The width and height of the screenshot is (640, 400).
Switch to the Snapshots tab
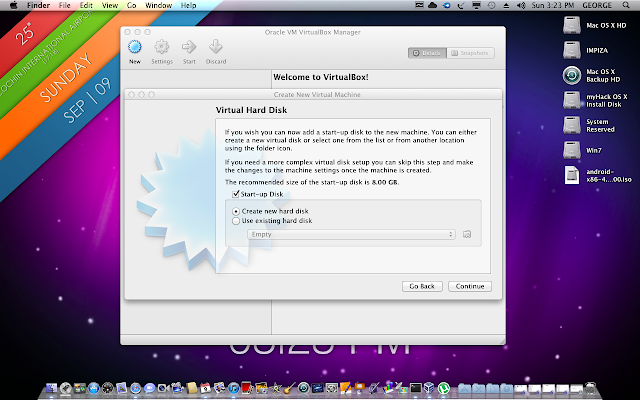(470, 53)
